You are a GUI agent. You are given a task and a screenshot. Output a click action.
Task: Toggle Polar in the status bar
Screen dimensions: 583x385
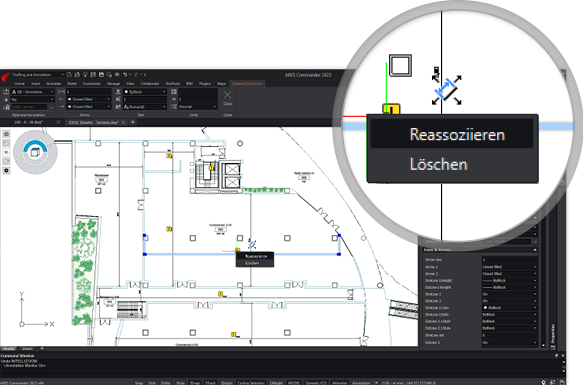tap(180, 382)
